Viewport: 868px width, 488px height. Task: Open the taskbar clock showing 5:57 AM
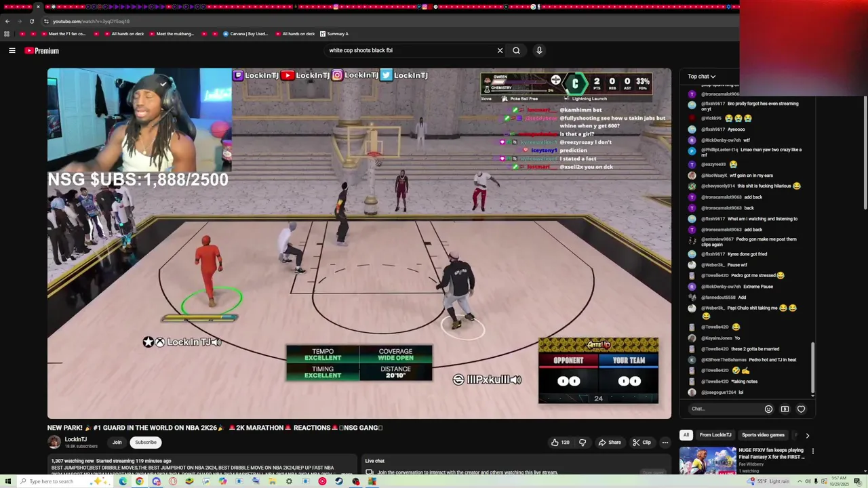pyautogui.click(x=840, y=481)
